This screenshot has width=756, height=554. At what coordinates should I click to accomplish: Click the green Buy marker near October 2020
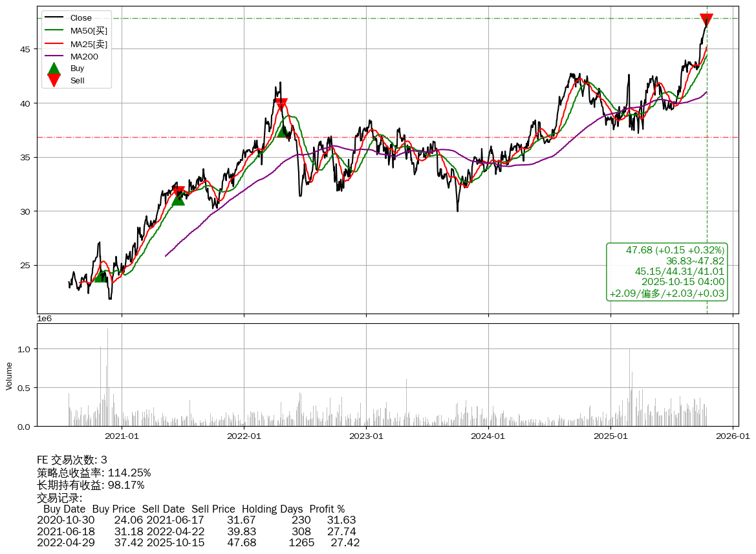click(x=100, y=276)
